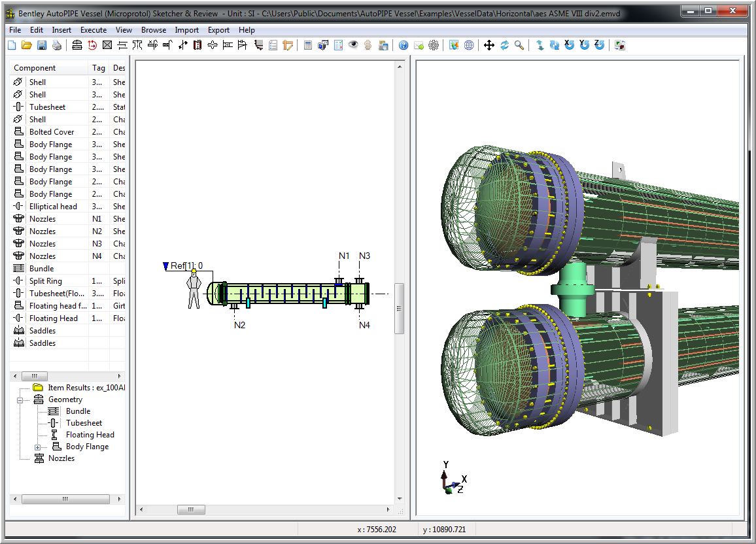Open the Help menu

click(x=247, y=30)
